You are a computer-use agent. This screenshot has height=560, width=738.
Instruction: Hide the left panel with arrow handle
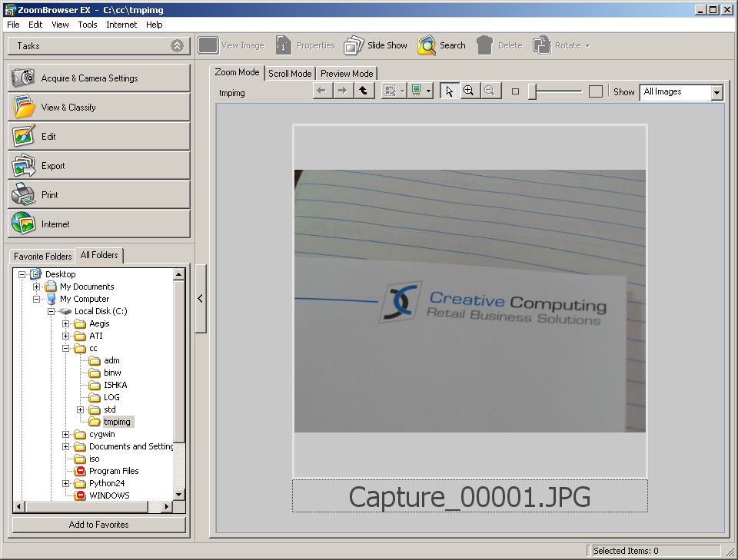pyautogui.click(x=201, y=299)
